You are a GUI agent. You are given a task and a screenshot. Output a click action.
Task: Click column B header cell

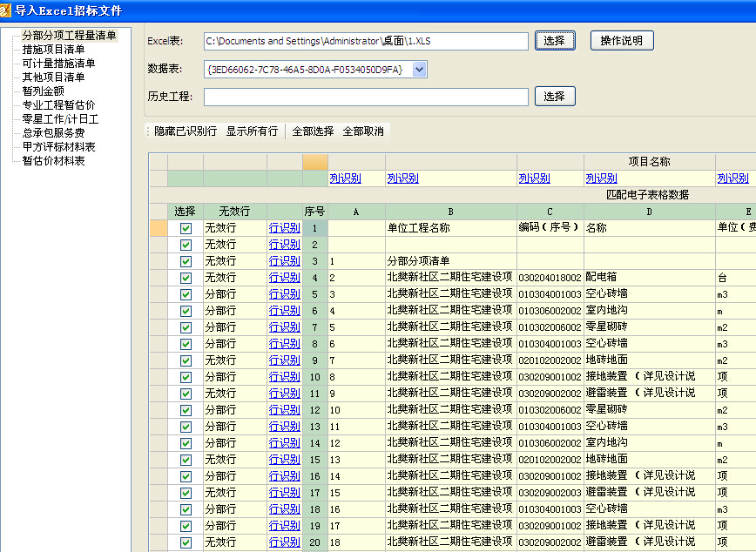(x=451, y=212)
